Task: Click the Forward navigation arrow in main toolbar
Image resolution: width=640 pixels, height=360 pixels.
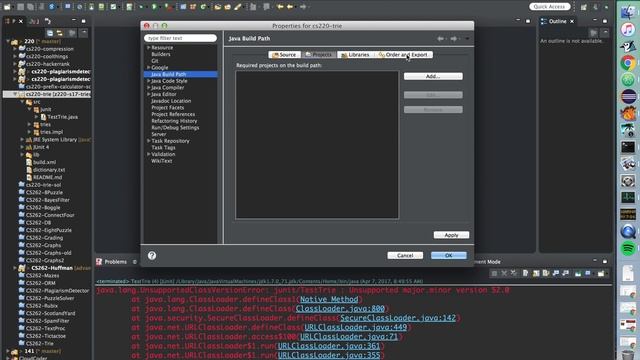Action: [303, 7]
